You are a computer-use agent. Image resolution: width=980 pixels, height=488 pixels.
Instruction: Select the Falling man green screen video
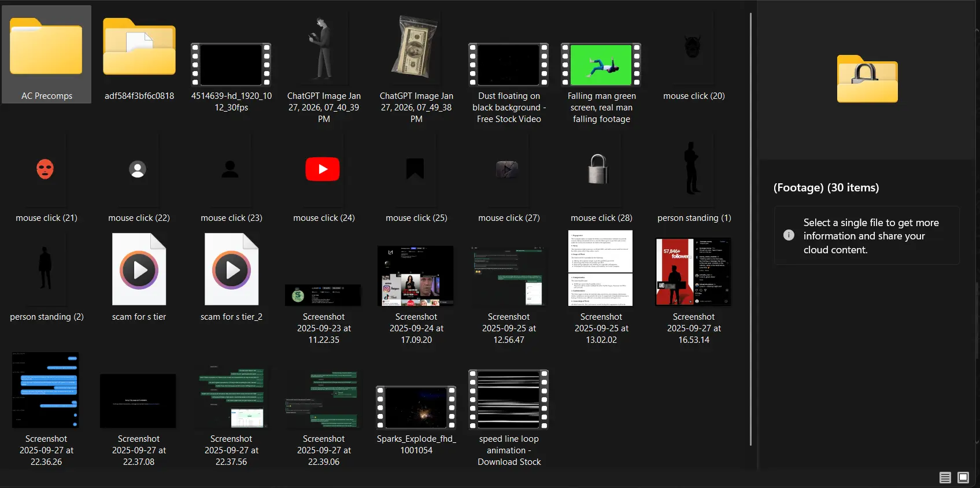[601, 65]
